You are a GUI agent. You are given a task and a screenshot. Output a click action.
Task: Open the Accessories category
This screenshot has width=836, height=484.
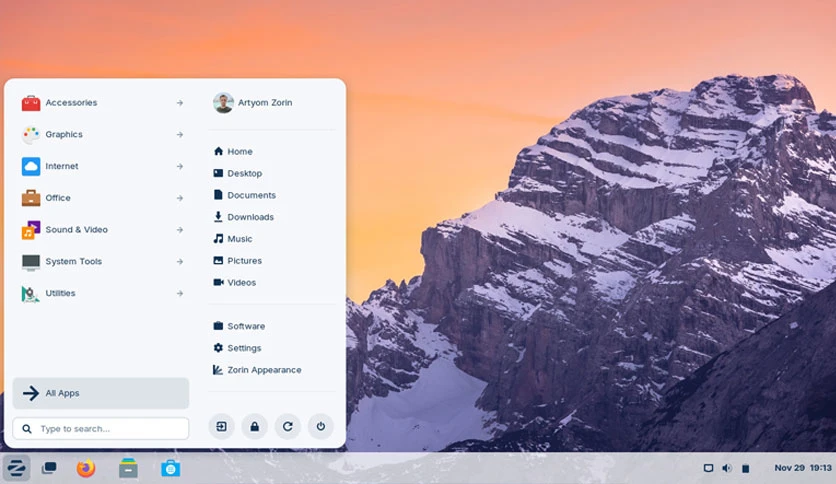click(x=101, y=103)
